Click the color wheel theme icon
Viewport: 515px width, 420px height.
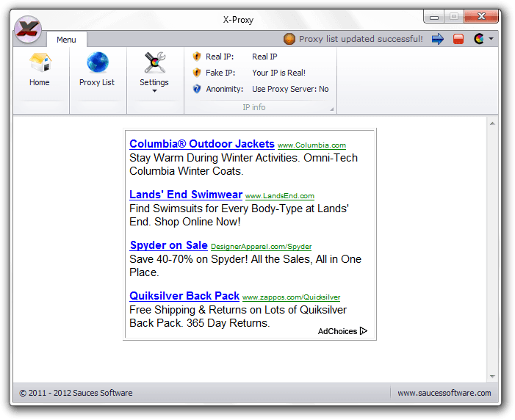(479, 39)
